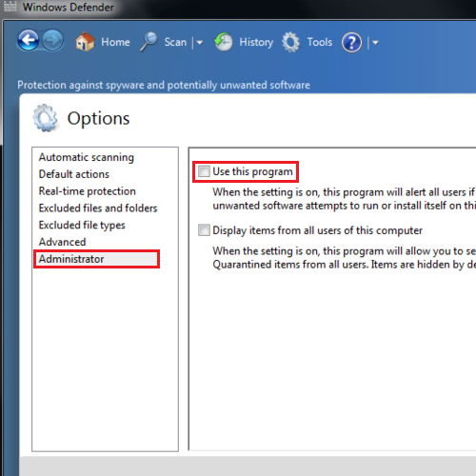Click the blue Back arrow button
The width and height of the screenshot is (476, 476).
29,40
